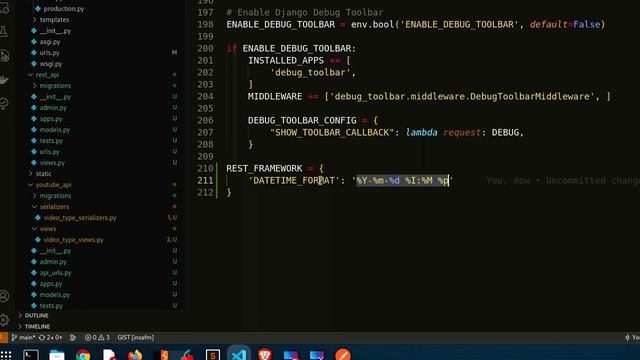Open admin.py under youtube_api
The image size is (640, 360).
(x=53, y=262)
